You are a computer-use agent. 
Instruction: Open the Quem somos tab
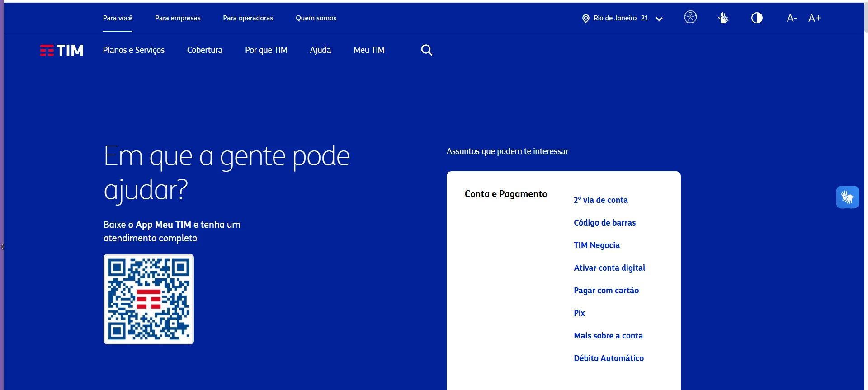[316, 18]
